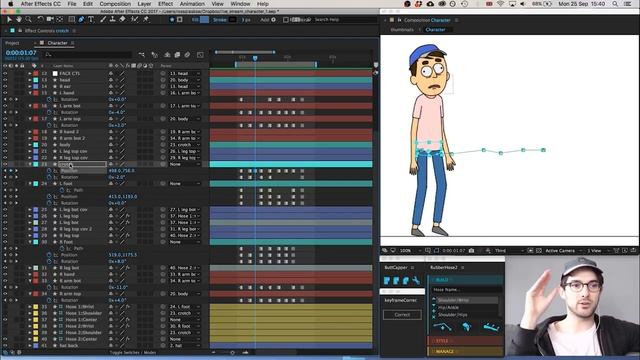Screen dimensions: 640x360
Task: Click the red label color of FACE CTL layer
Action: click(x=36, y=73)
